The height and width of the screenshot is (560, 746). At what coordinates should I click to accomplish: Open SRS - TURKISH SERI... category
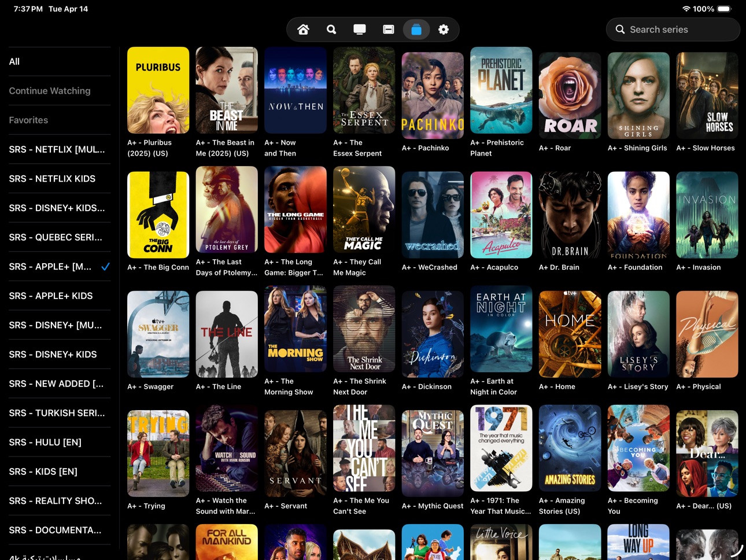coord(60,413)
